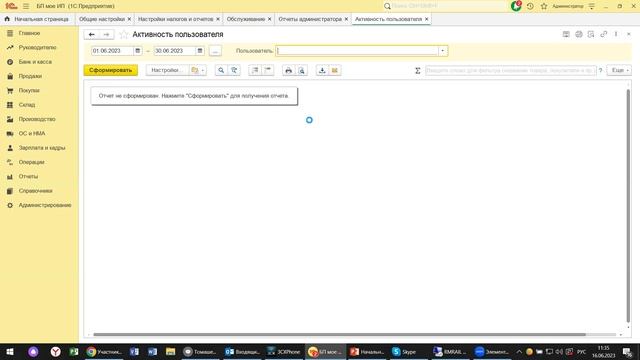Open Главное section in sidebar
The width and height of the screenshot is (640, 360).
pos(29,33)
